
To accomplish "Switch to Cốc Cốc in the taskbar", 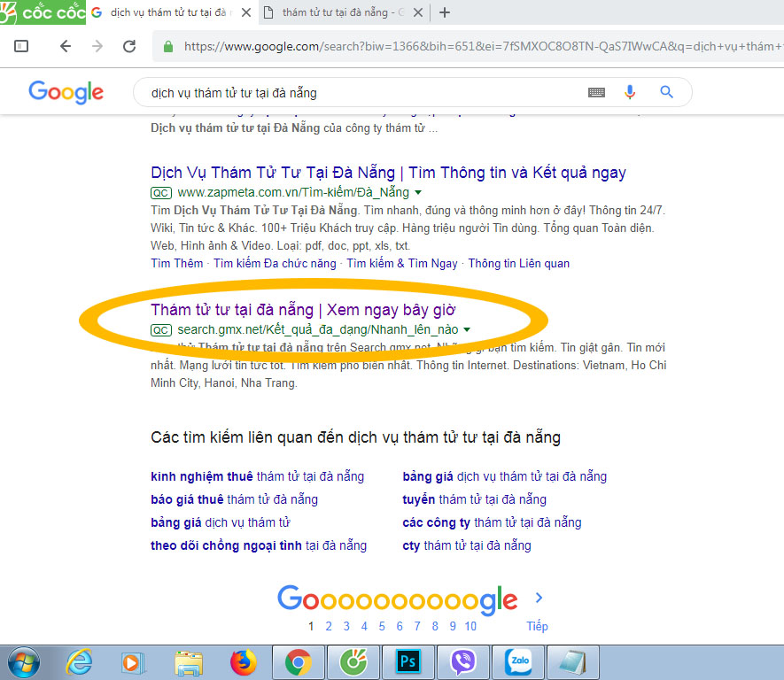I will (x=353, y=662).
